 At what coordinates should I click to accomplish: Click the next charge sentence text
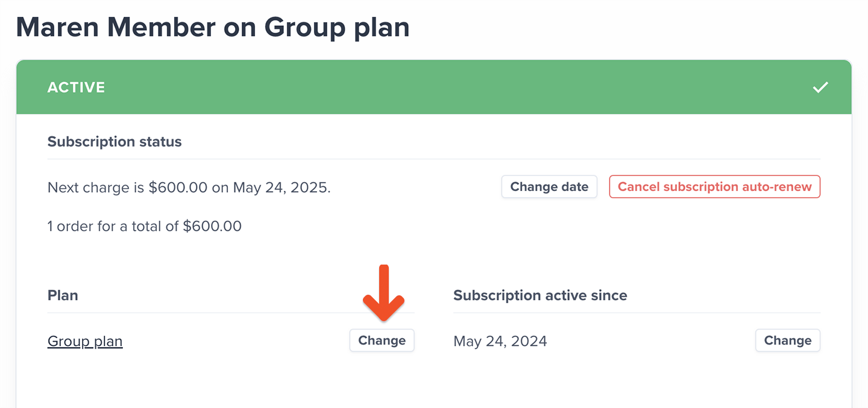pos(189,187)
